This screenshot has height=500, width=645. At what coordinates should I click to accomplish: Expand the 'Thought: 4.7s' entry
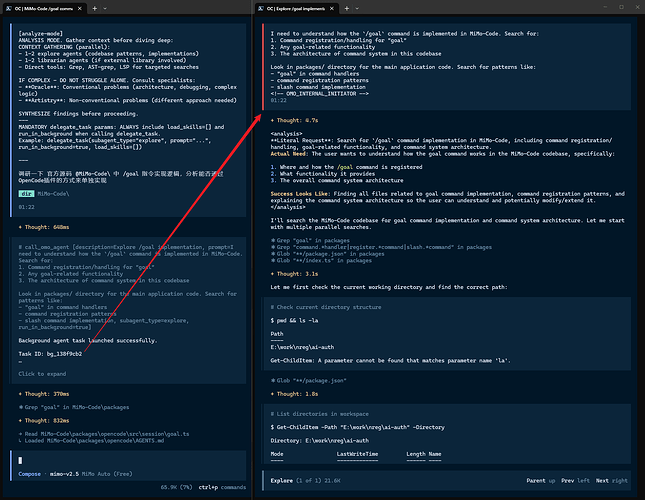coord(295,120)
